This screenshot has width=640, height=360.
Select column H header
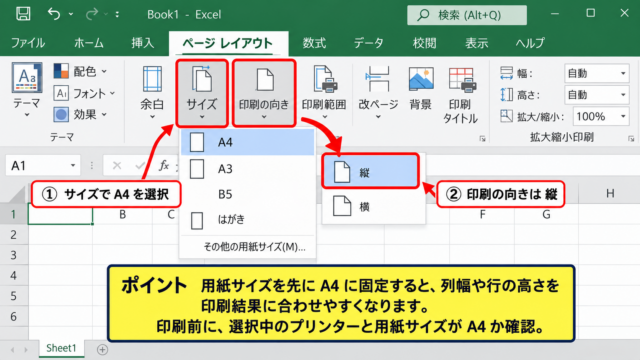(610, 193)
